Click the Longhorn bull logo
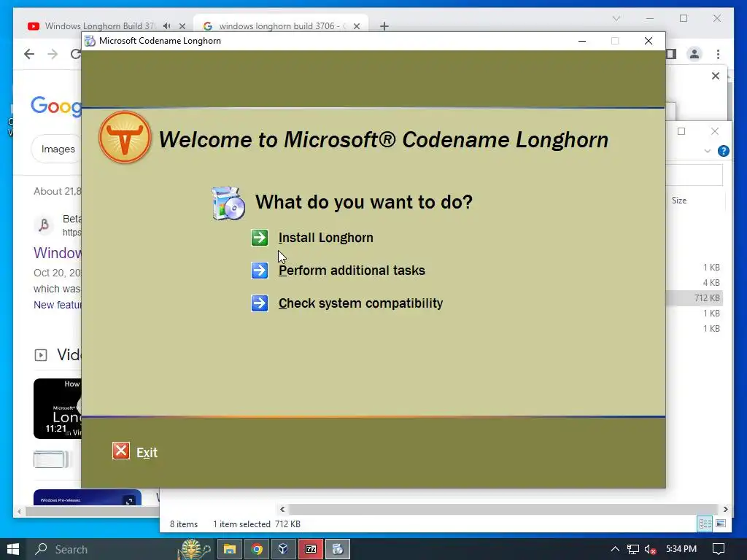The height and width of the screenshot is (560, 747). coord(125,138)
